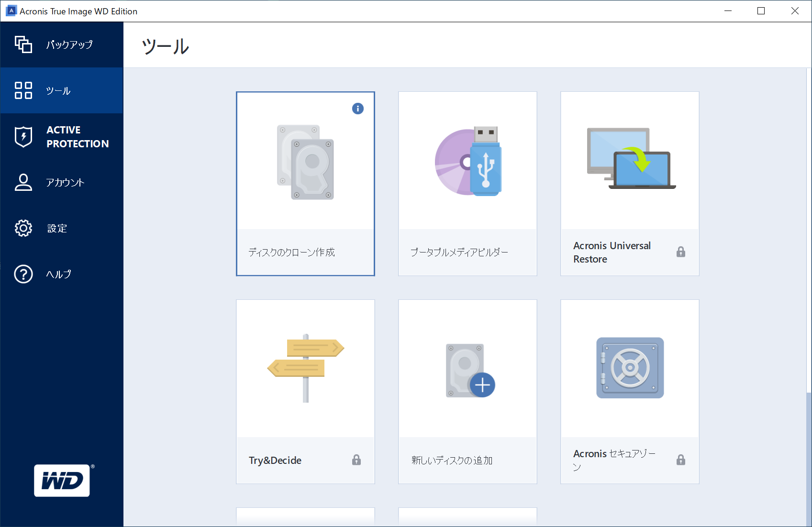Open the add new disk tool
Viewport: 812px width, 527px height.
pos(467,391)
